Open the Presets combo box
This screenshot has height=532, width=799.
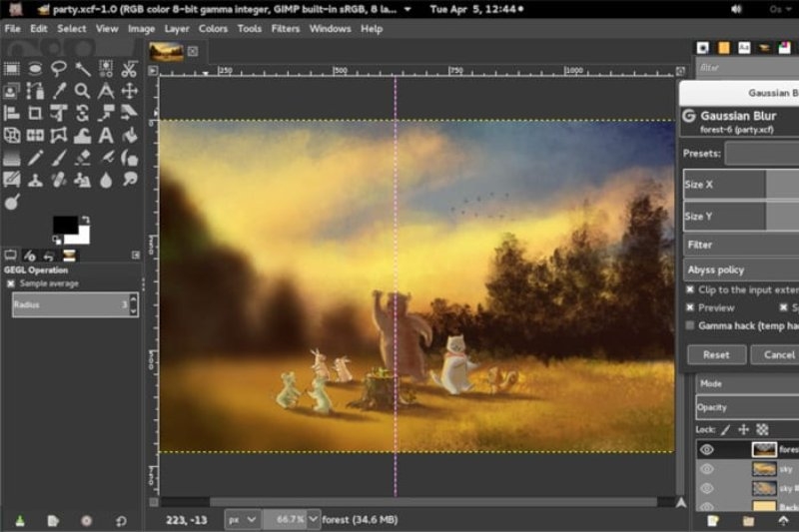coord(762,154)
